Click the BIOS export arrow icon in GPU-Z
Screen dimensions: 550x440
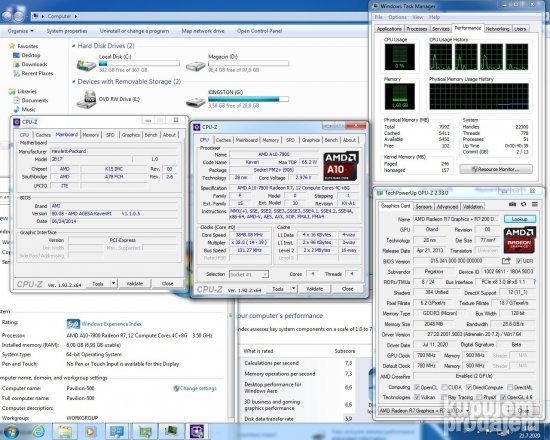506,261
